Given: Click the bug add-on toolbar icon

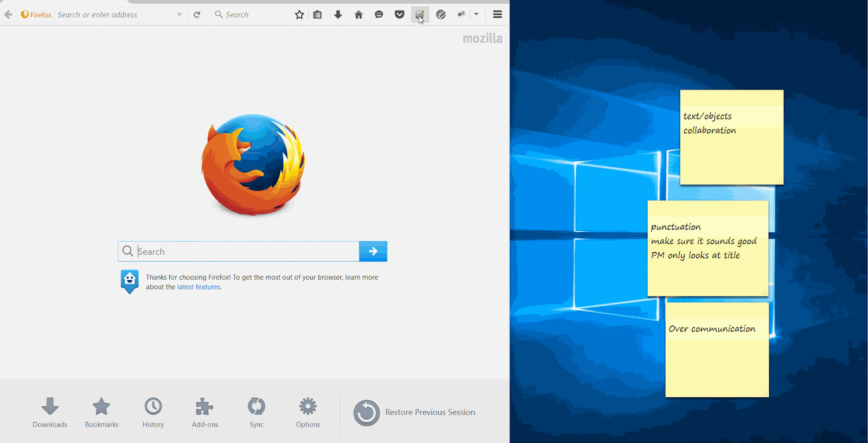Looking at the screenshot, I should (462, 15).
